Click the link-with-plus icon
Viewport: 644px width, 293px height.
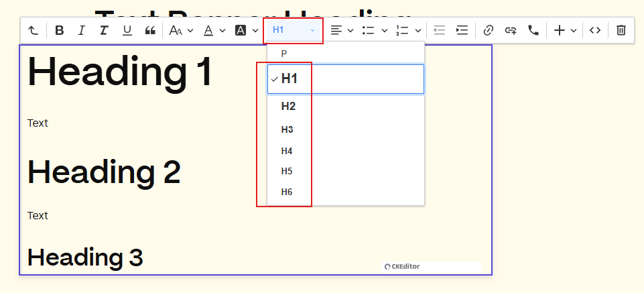coord(511,30)
